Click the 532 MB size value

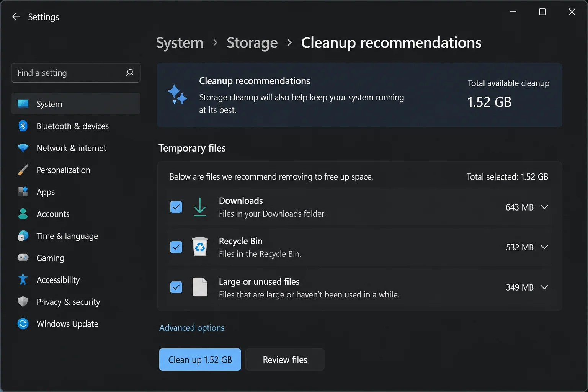tap(519, 247)
